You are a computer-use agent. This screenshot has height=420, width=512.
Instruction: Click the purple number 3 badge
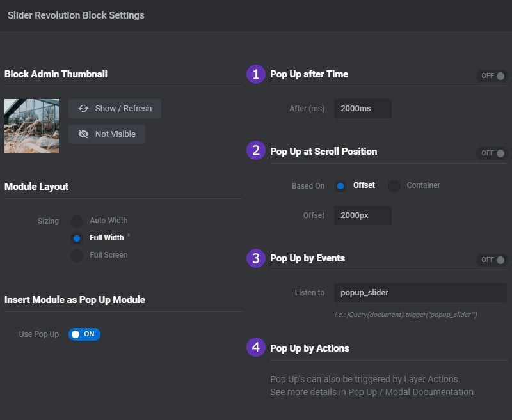[x=256, y=258]
